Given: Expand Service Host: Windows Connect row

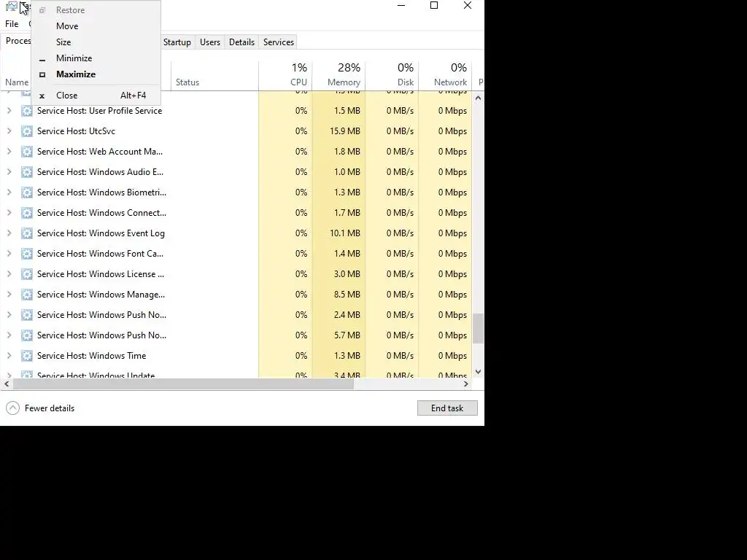Looking at the screenshot, I should (9, 213).
